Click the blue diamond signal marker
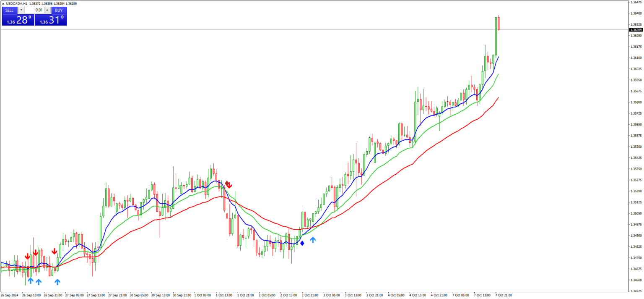This screenshot has height=299, width=644. (x=302, y=243)
